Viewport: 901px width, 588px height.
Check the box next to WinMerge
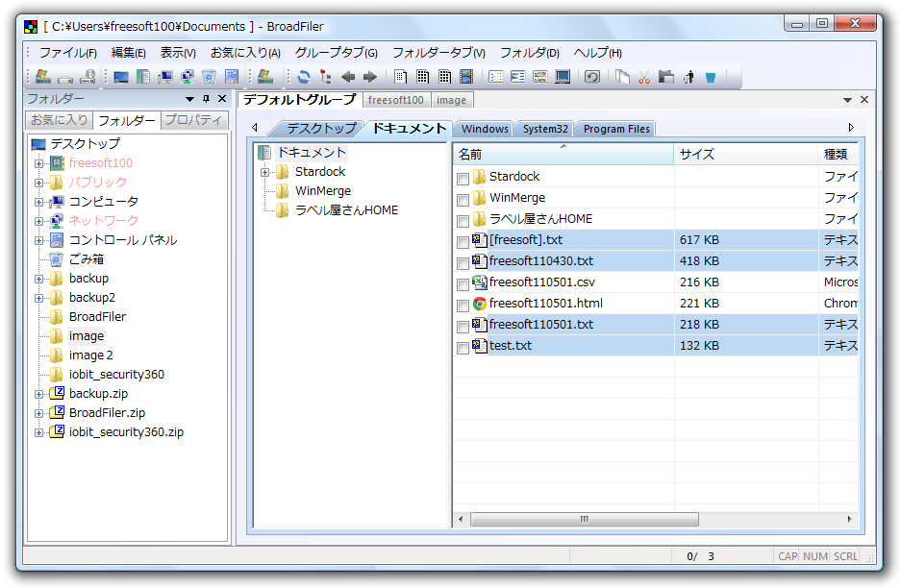463,200
